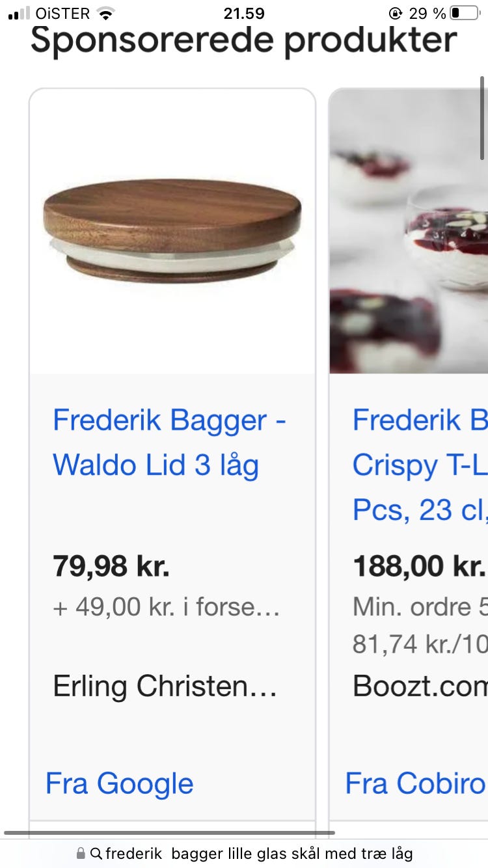Tap the address bar search text
Viewport: 488px width, 868px height.
click(259, 854)
